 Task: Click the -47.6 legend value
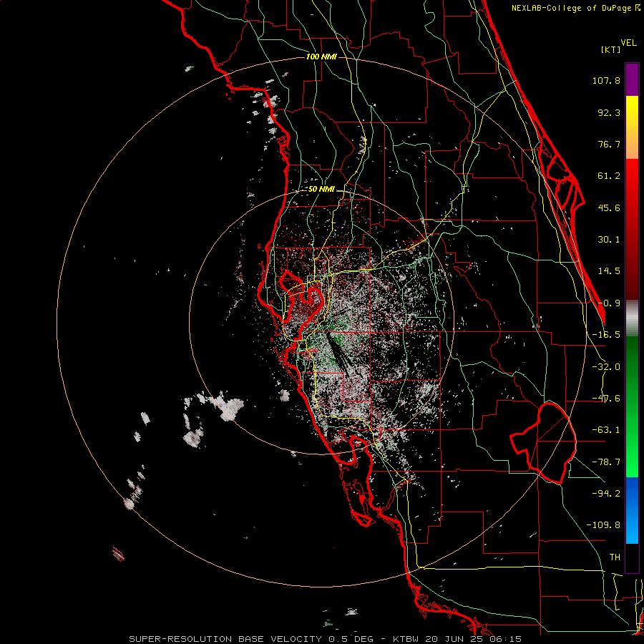pos(606,399)
